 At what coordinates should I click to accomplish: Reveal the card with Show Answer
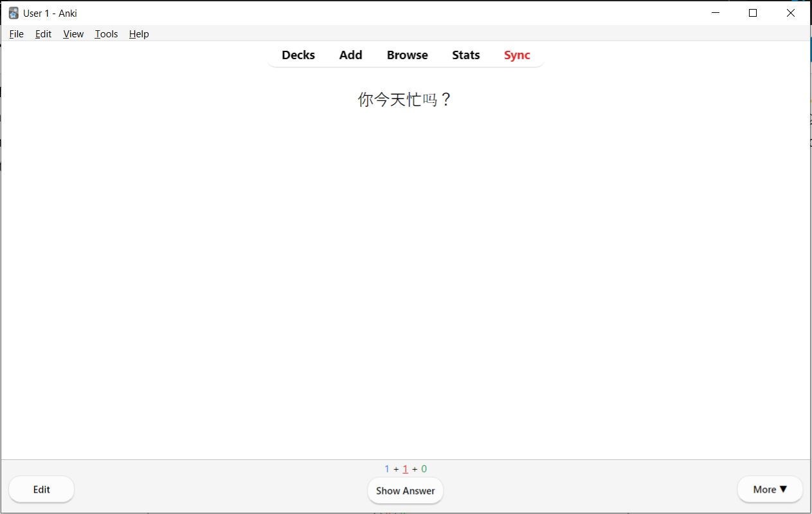pos(406,491)
